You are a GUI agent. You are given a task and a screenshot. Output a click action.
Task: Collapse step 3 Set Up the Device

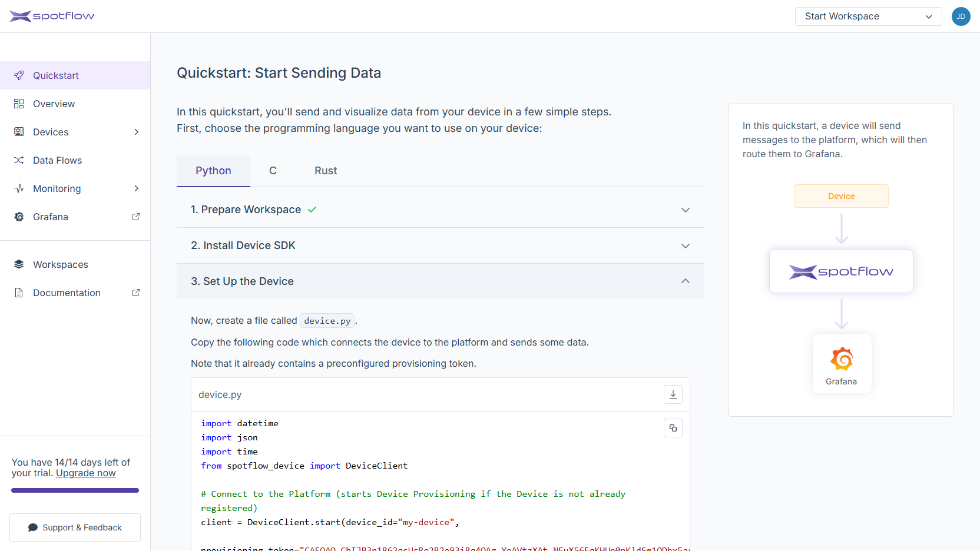(x=441, y=281)
